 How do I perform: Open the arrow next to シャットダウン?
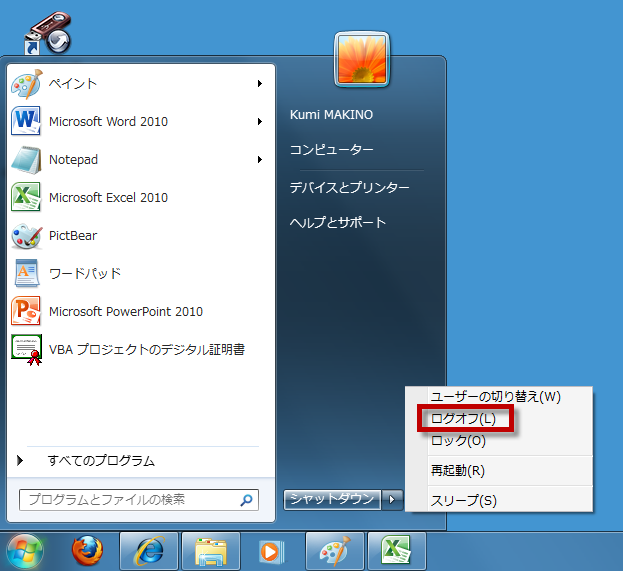[392, 499]
